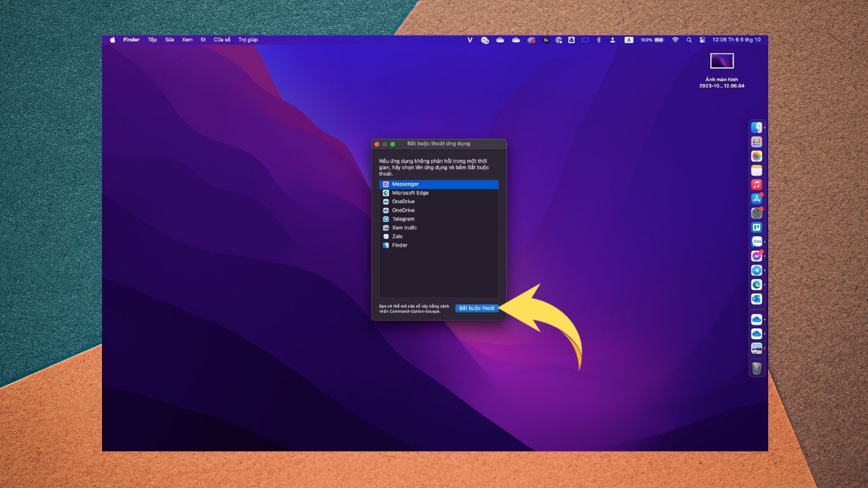Open the Apple menu
The image size is (868, 488).
113,40
